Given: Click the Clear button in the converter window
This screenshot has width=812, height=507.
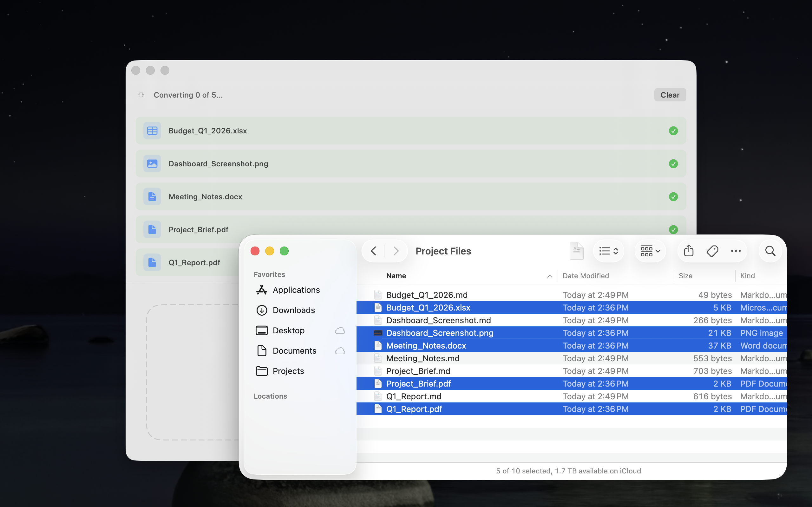Looking at the screenshot, I should [669, 94].
